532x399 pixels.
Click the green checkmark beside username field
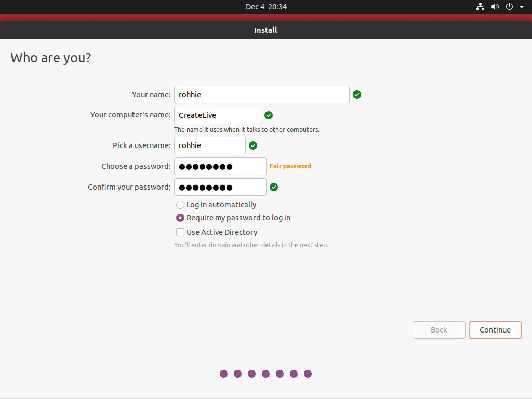pyautogui.click(x=253, y=145)
